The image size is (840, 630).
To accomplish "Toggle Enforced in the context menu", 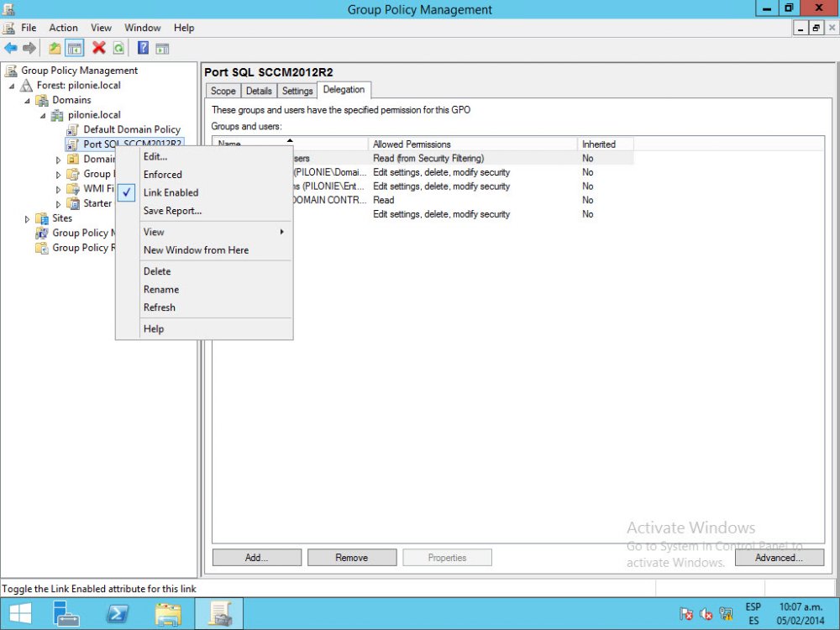I will tap(204, 175).
